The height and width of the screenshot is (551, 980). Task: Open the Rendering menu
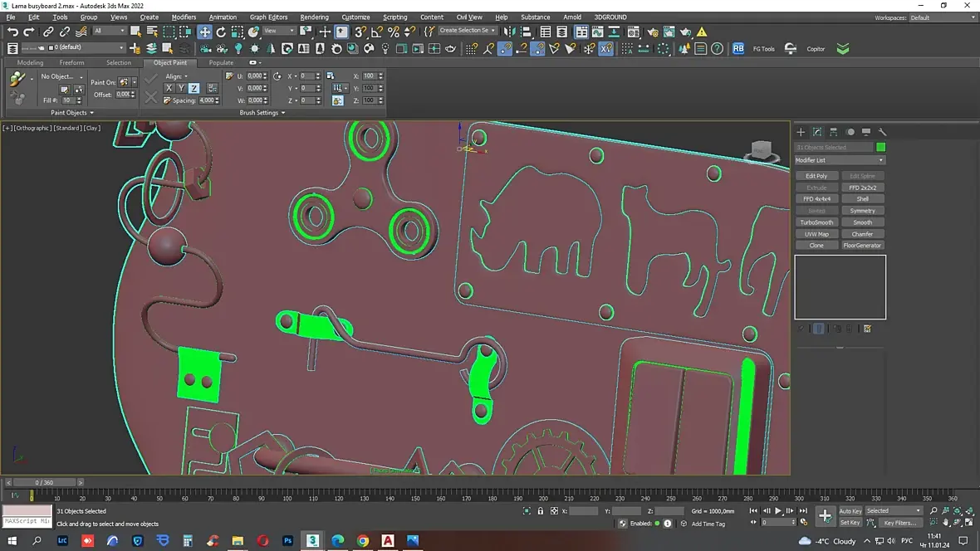[x=314, y=17]
